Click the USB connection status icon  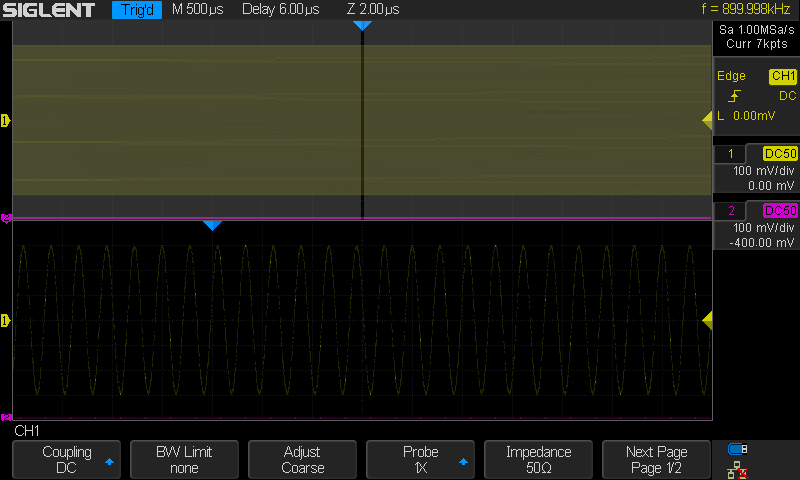[738, 449]
